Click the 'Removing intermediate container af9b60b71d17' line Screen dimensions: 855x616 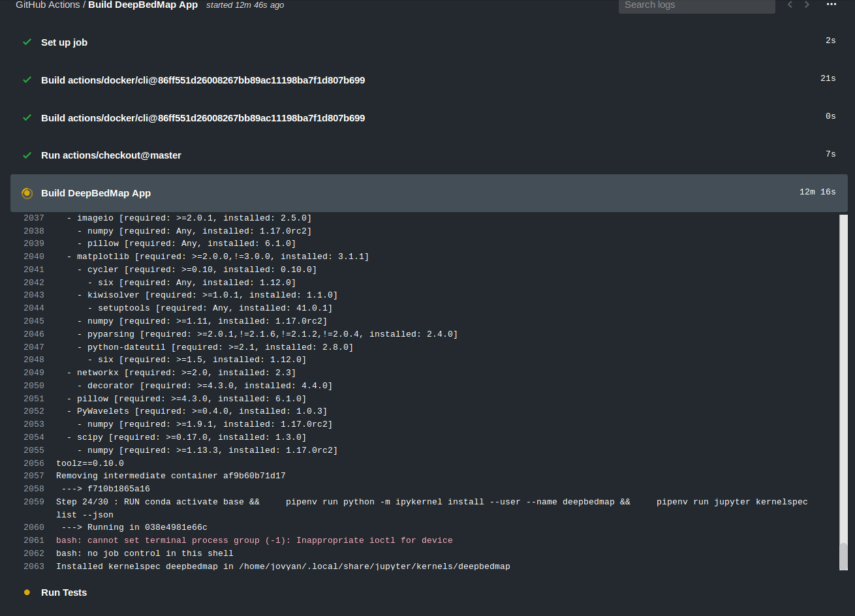[x=171, y=476]
